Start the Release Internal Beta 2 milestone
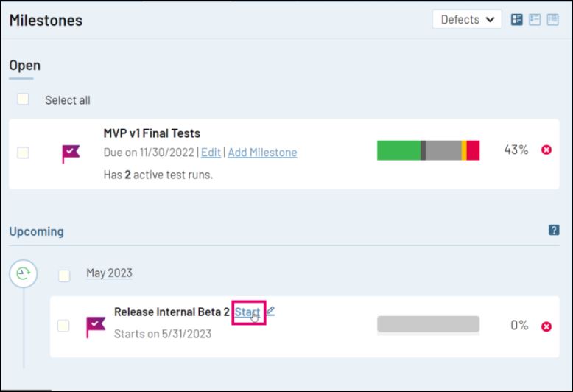 (247, 312)
